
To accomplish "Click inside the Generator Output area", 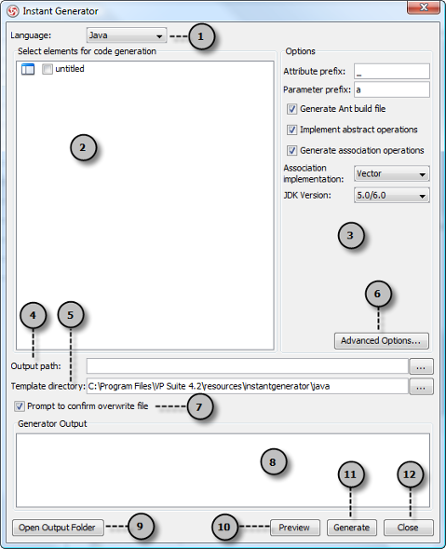I will [x=223, y=470].
